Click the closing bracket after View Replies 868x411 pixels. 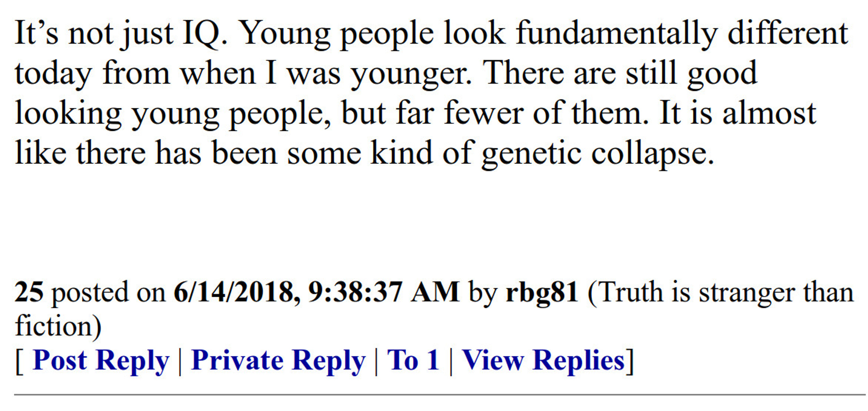click(630, 361)
